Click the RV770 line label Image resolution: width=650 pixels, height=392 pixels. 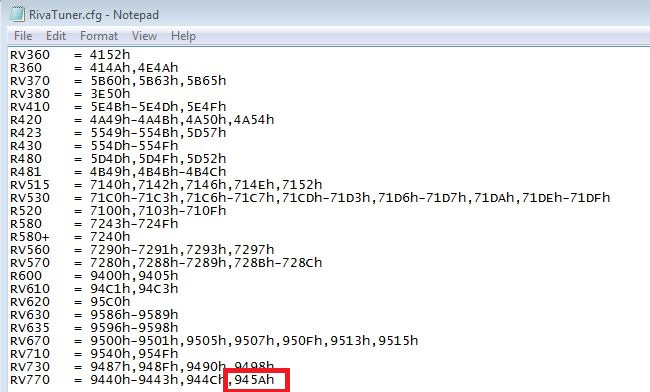[x=30, y=380]
